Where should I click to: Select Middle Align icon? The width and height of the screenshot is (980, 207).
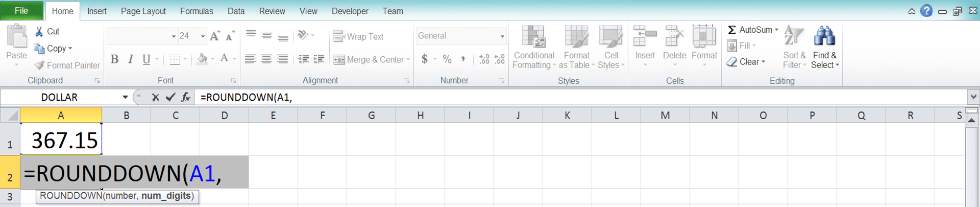(266, 35)
